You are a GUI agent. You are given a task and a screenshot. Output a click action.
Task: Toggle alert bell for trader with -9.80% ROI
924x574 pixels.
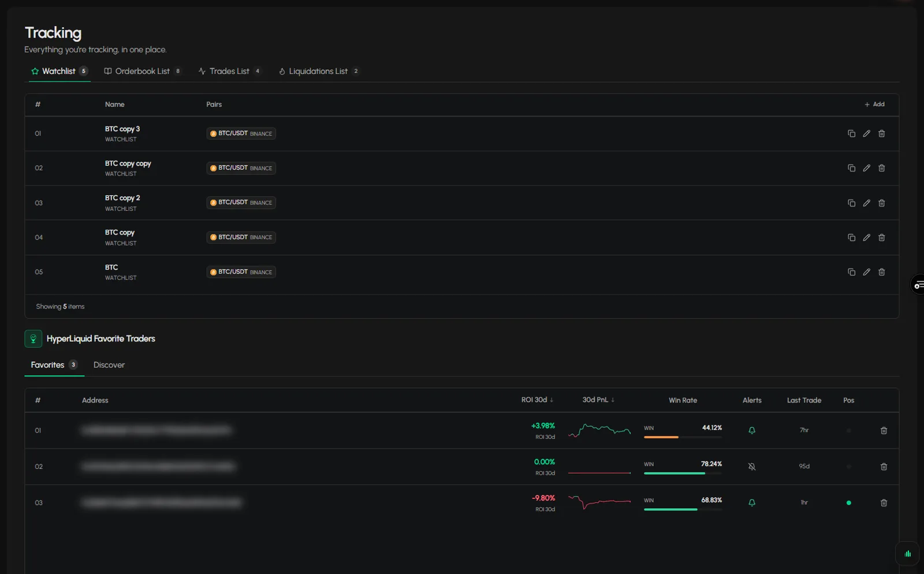point(752,503)
